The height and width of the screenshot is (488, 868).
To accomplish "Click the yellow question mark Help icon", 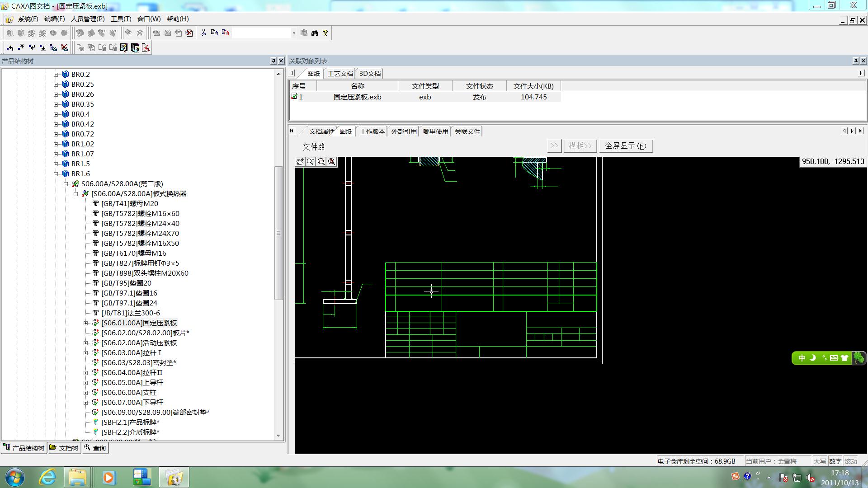I will 325,33.
